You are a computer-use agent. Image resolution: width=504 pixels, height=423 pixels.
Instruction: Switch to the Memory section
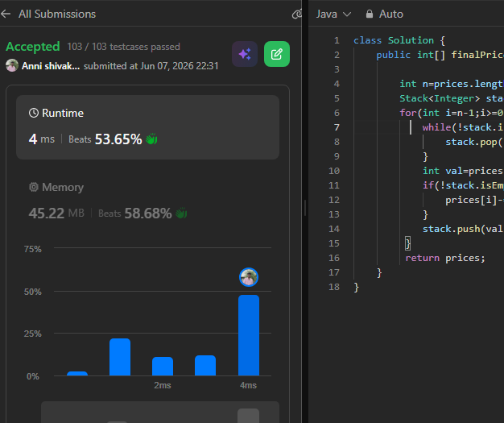[147, 201]
